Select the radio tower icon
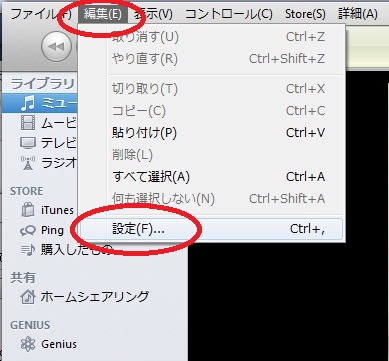389x361 pixels. click(27, 163)
